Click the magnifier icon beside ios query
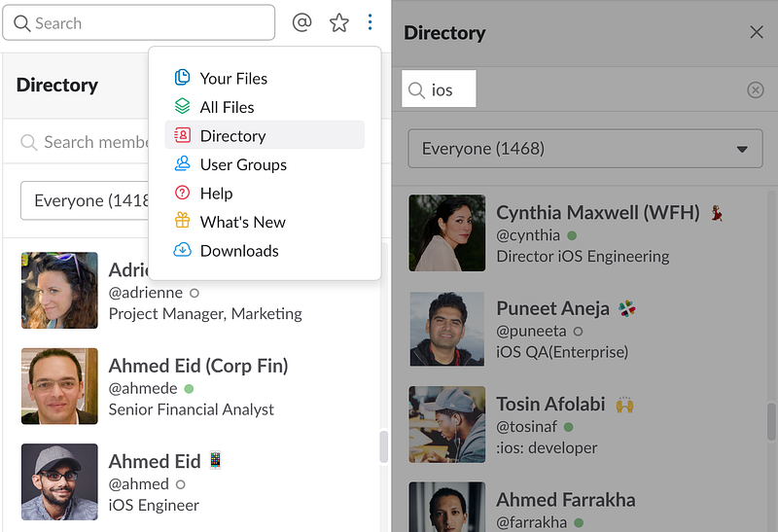The image size is (778, 532). click(416, 90)
